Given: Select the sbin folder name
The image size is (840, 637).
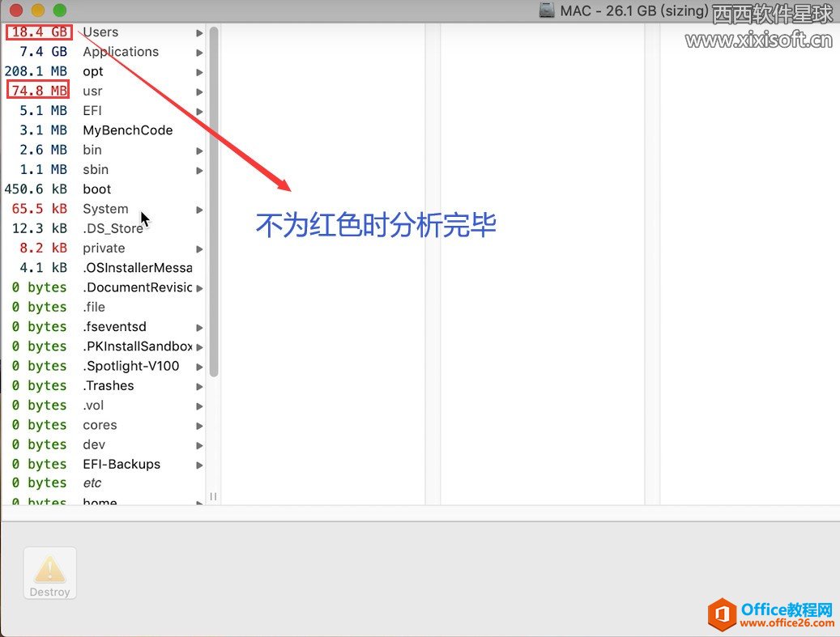Looking at the screenshot, I should pos(96,170).
